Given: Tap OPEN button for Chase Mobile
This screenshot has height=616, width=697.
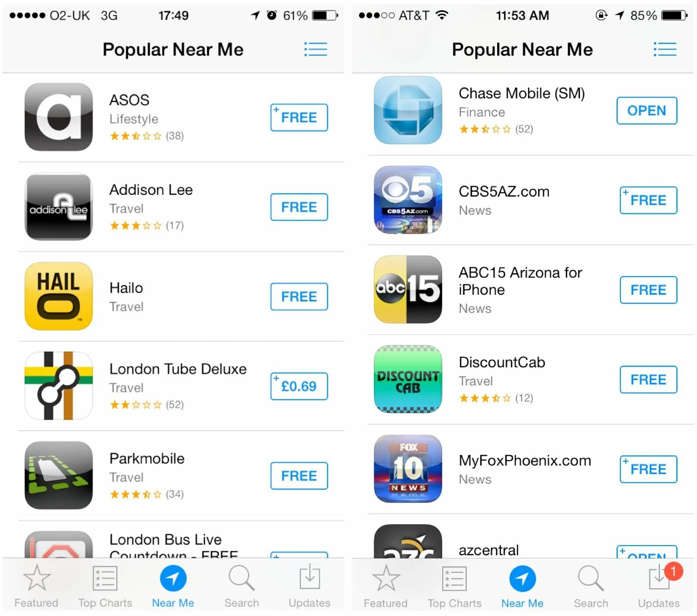Looking at the screenshot, I should click(647, 110).
